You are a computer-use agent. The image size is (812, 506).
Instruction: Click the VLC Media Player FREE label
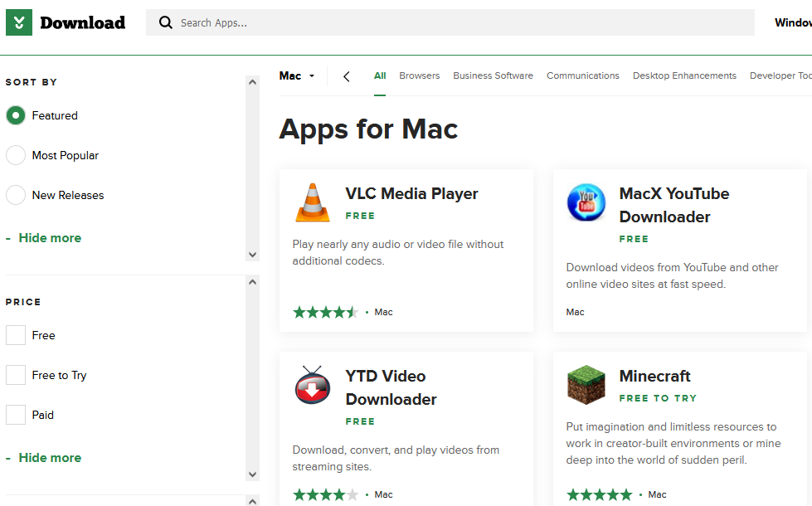click(x=360, y=216)
